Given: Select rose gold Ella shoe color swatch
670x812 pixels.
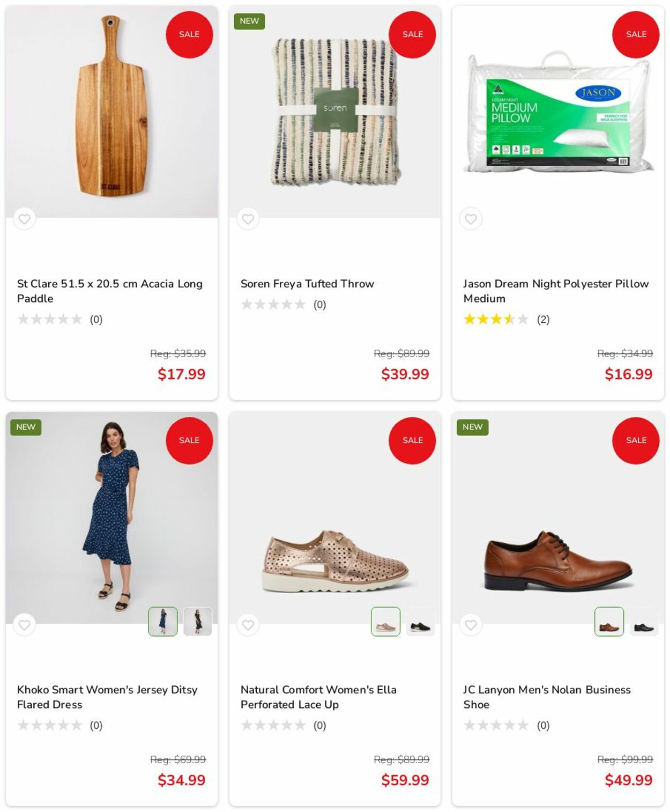Looking at the screenshot, I should point(385,622).
